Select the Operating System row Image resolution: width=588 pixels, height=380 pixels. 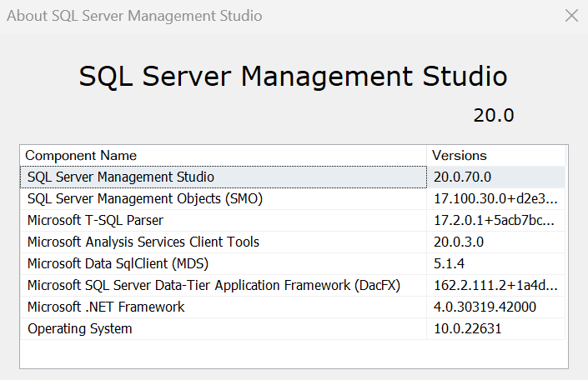(80, 329)
